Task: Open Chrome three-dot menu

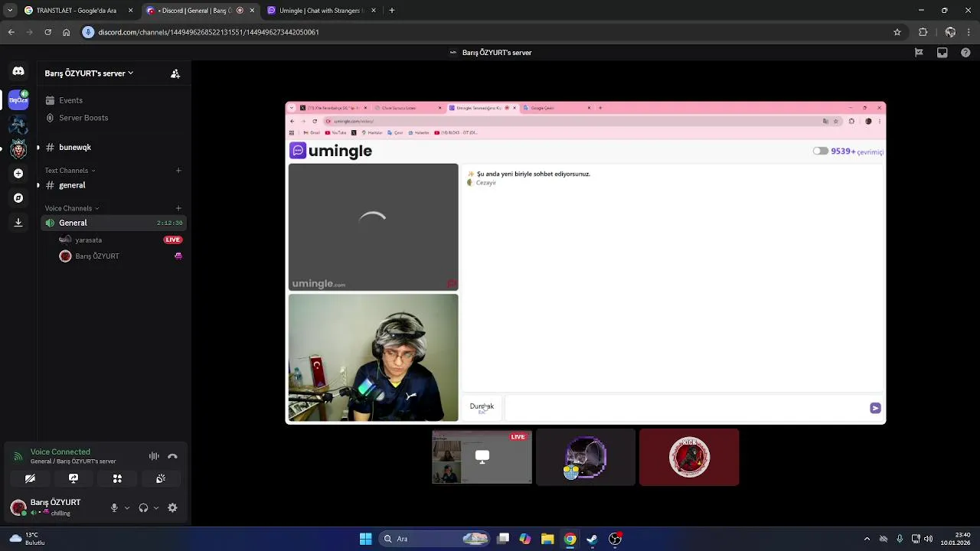Action: click(x=969, y=32)
